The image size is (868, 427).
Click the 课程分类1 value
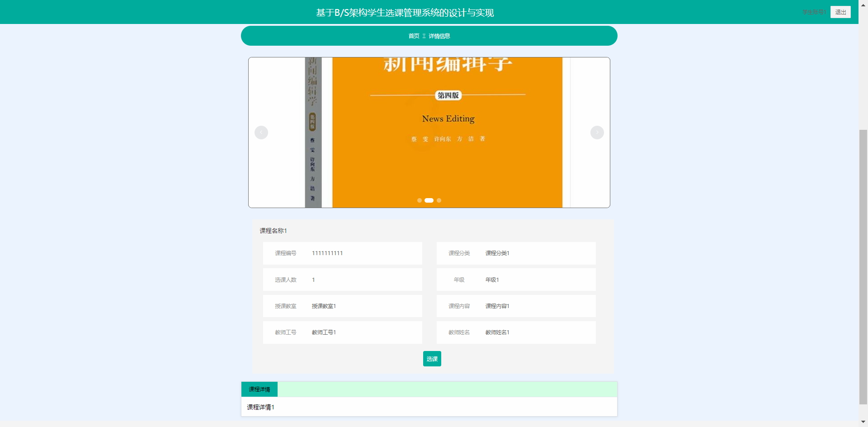coord(497,253)
